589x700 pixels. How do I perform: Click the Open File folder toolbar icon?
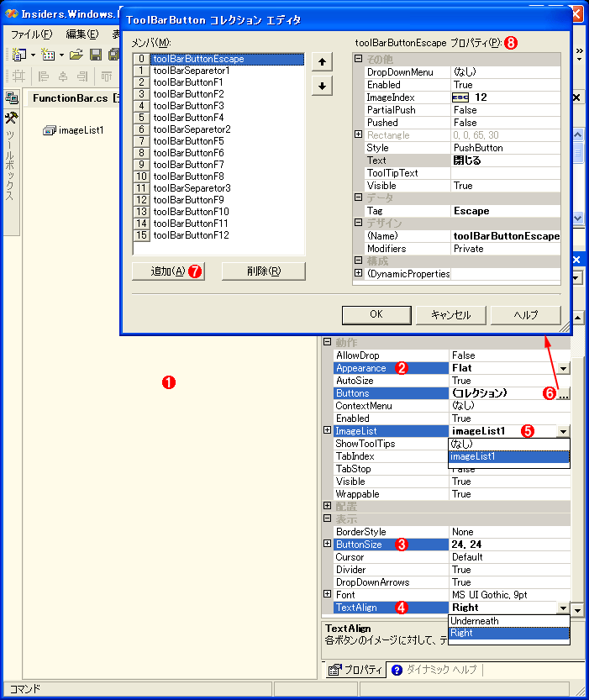point(76,55)
